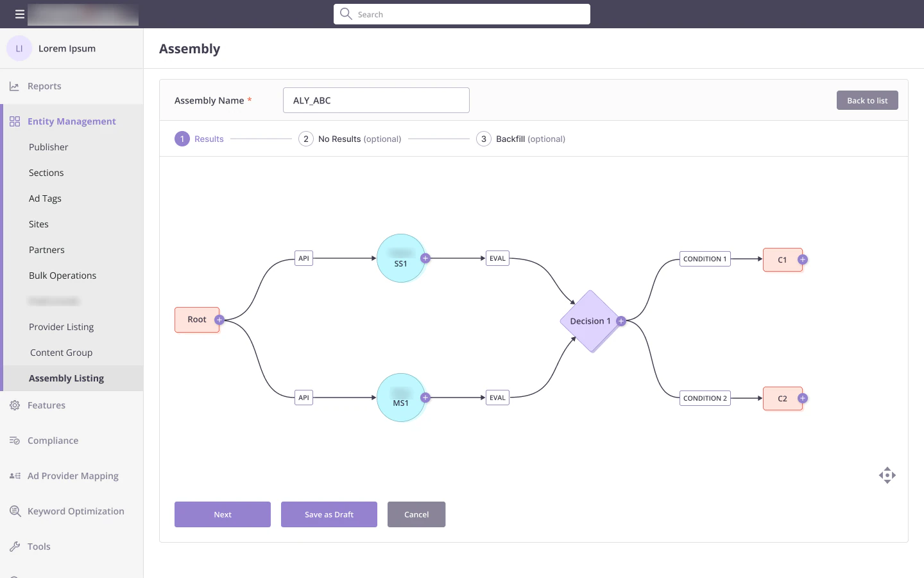Viewport: 924px width, 578px height.
Task: Click the pan/move canvas icon
Action: 887,475
